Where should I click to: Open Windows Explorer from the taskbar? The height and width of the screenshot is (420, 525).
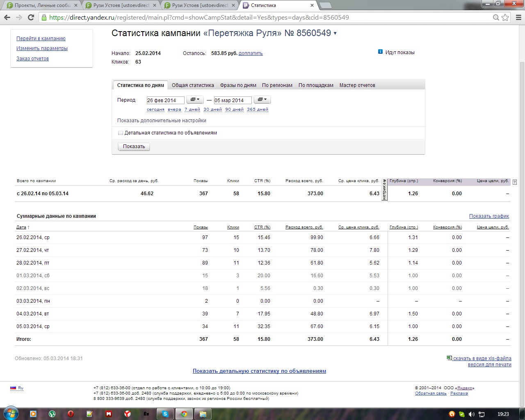[203, 414]
